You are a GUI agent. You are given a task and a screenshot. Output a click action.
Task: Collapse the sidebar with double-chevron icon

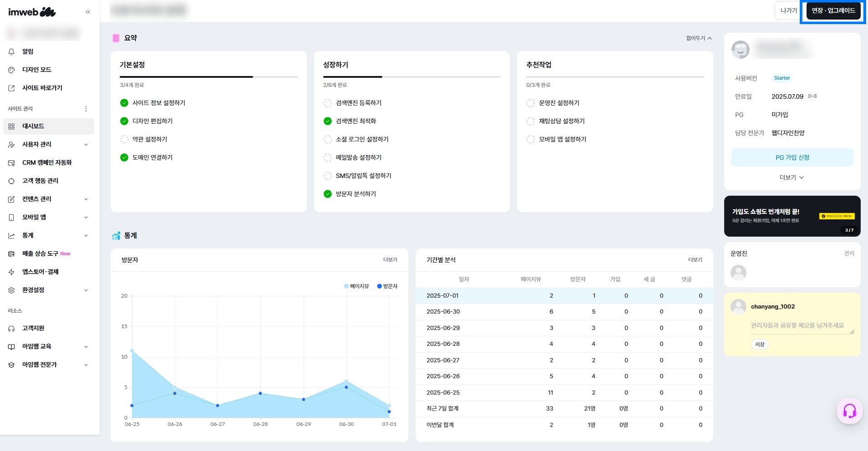[x=88, y=12]
